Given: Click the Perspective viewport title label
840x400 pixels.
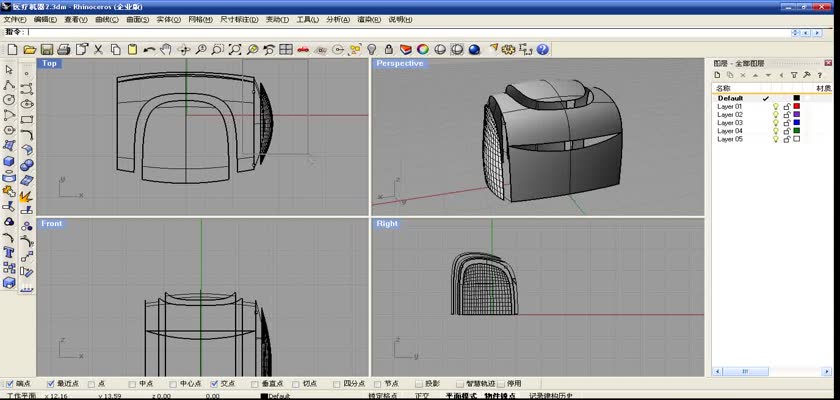Looking at the screenshot, I should click(x=399, y=64).
